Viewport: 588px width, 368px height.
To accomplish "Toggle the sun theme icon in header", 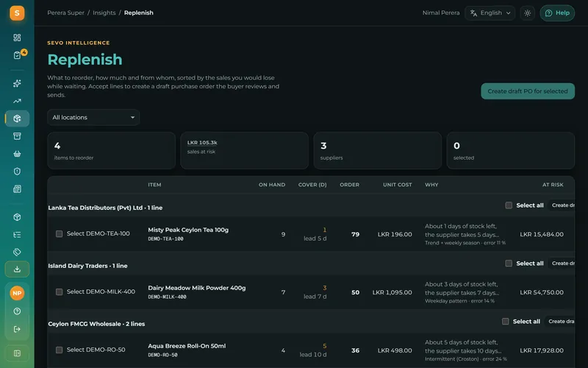I will pyautogui.click(x=528, y=13).
